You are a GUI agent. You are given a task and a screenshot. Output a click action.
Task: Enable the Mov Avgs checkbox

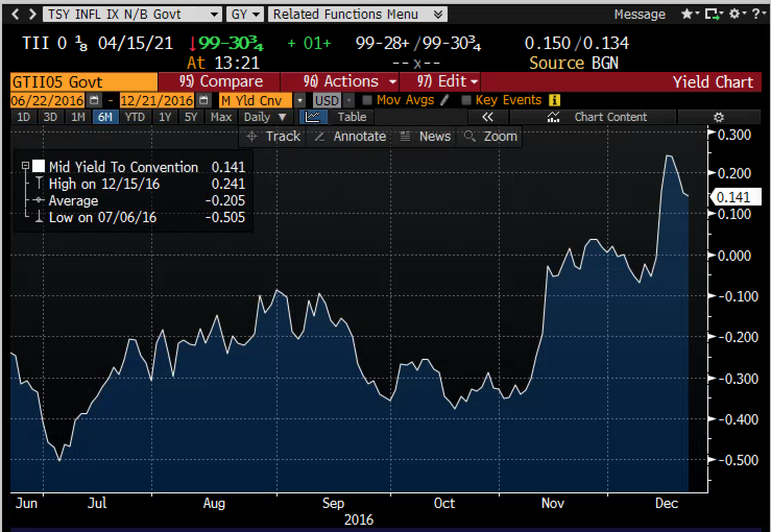(367, 100)
